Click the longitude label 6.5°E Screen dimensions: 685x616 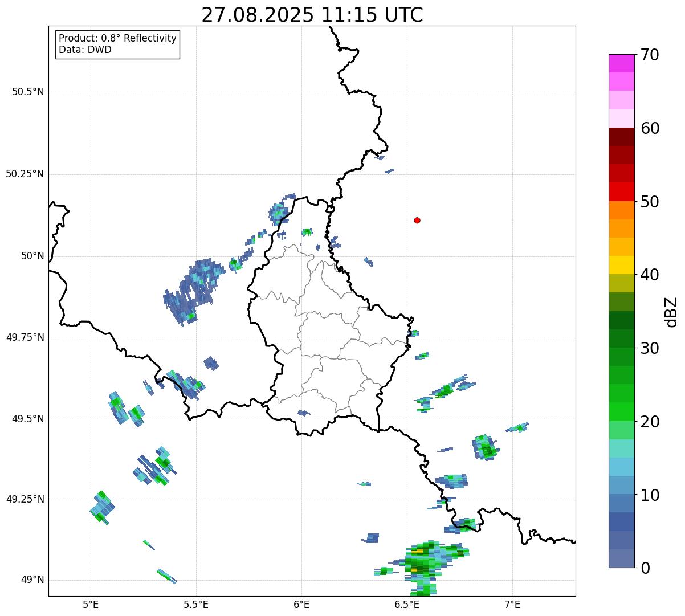coord(407,604)
